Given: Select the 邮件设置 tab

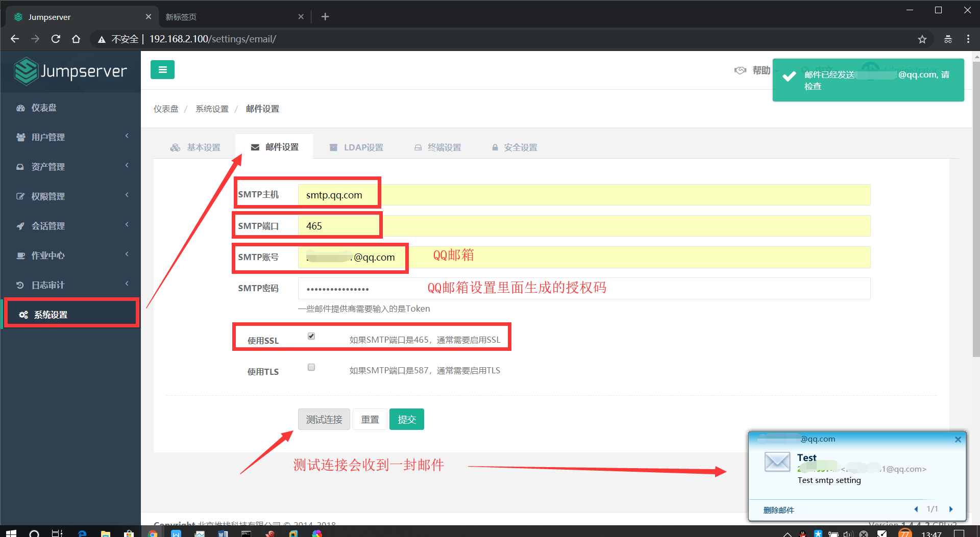Looking at the screenshot, I should pyautogui.click(x=275, y=147).
